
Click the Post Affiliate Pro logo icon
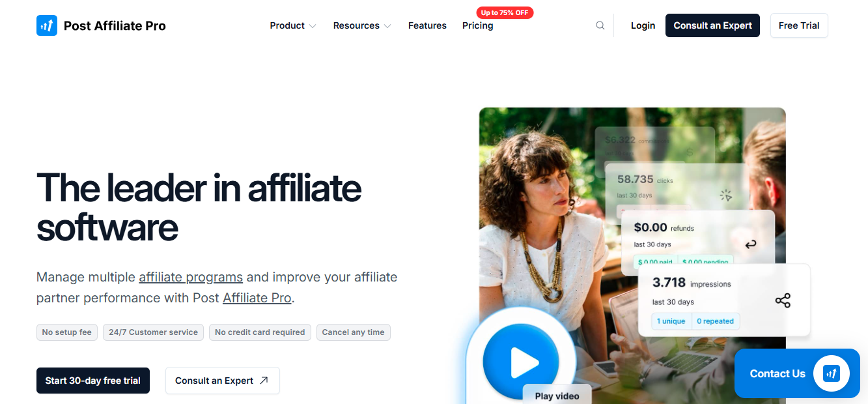point(47,25)
